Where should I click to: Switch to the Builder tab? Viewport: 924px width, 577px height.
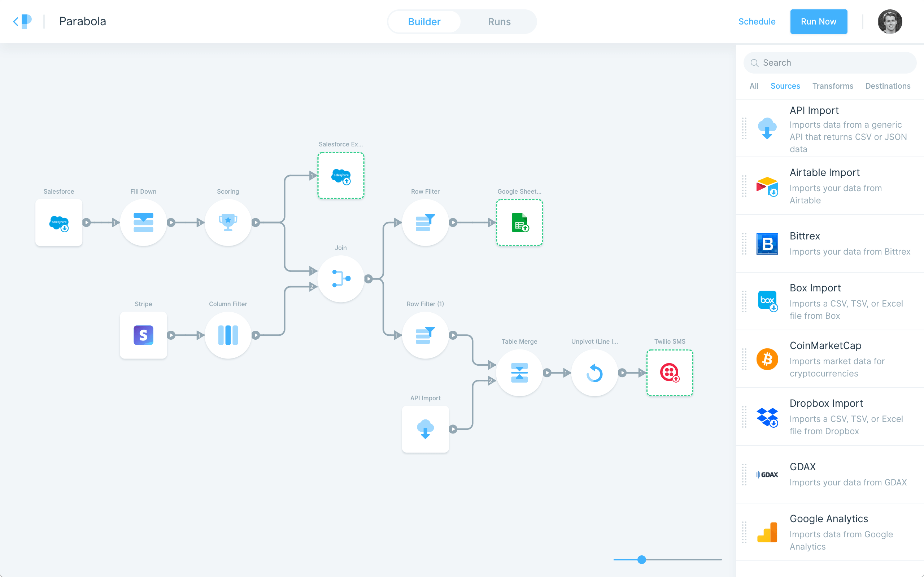pos(424,21)
